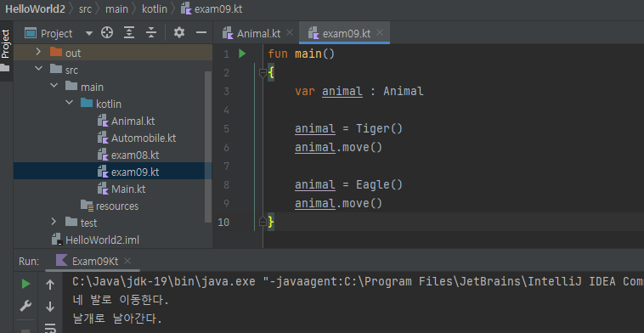Select HelloWorld2.iml file
Viewport: 644px width, 333px height.
pos(95,240)
